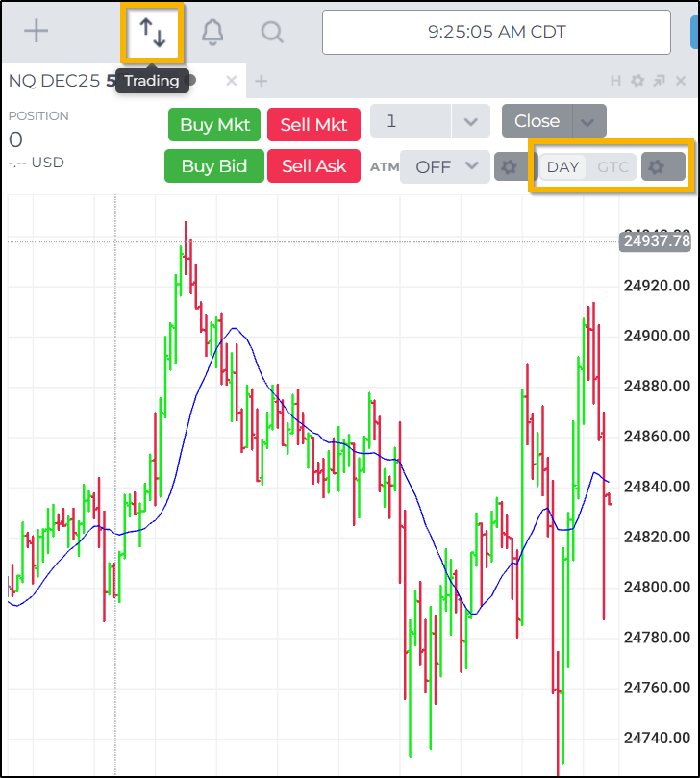700x778 pixels.
Task: Click the POSITION label
Action: coord(38,116)
